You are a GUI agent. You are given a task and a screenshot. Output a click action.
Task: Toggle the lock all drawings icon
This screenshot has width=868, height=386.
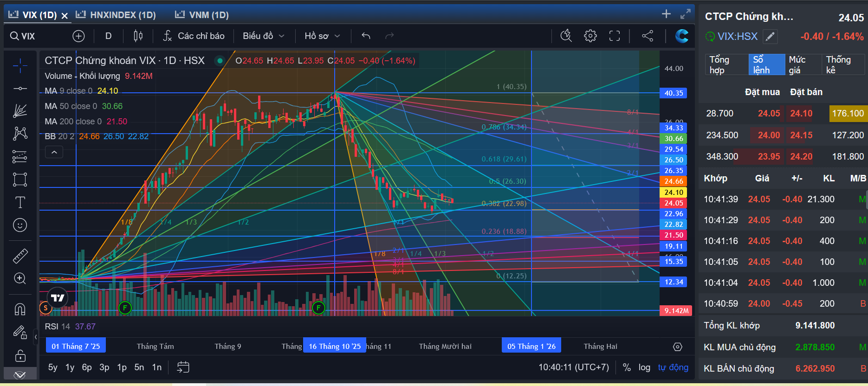tap(20, 356)
